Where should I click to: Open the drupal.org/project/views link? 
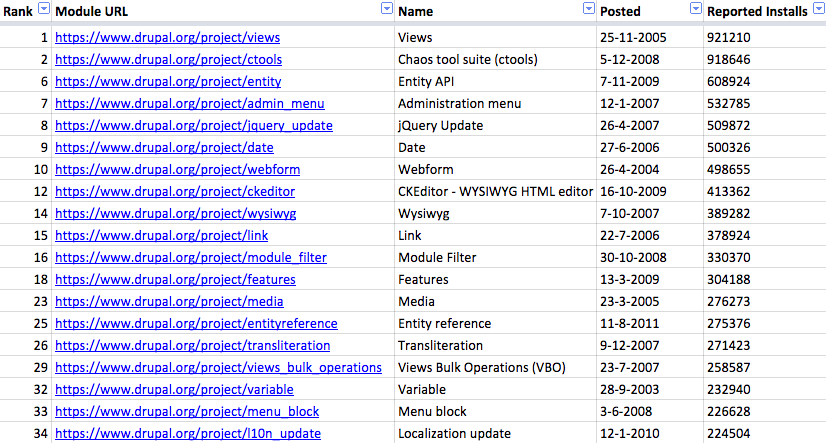tap(168, 37)
